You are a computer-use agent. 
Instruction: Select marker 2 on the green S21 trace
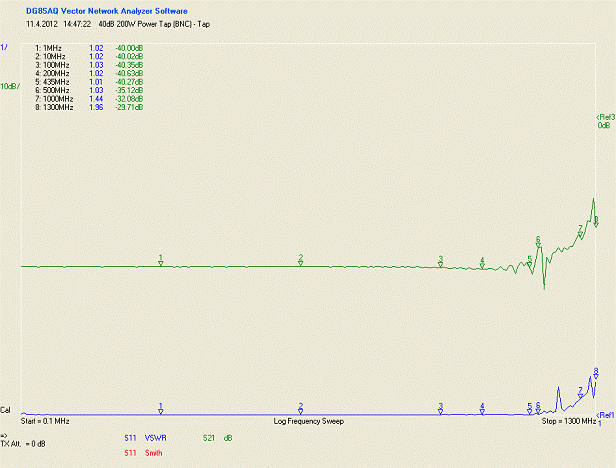click(x=300, y=260)
